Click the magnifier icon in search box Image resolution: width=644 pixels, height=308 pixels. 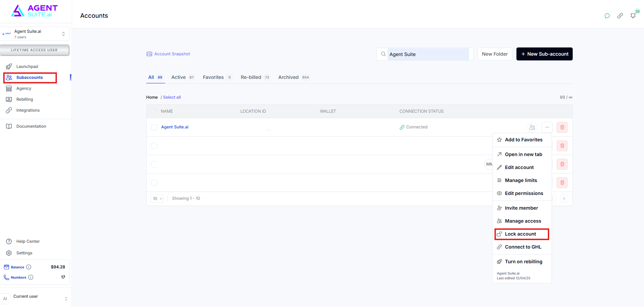383,54
